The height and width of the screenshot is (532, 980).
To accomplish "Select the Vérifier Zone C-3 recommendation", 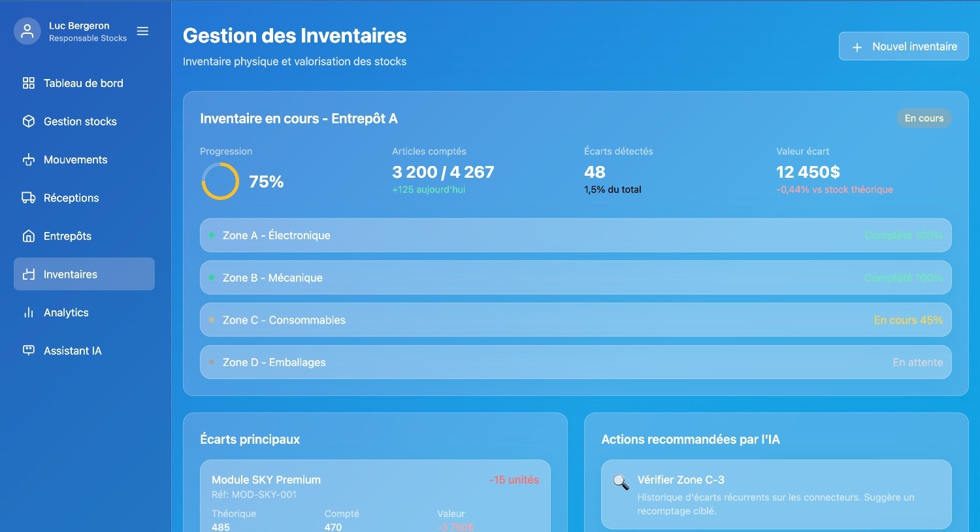I will click(x=776, y=494).
